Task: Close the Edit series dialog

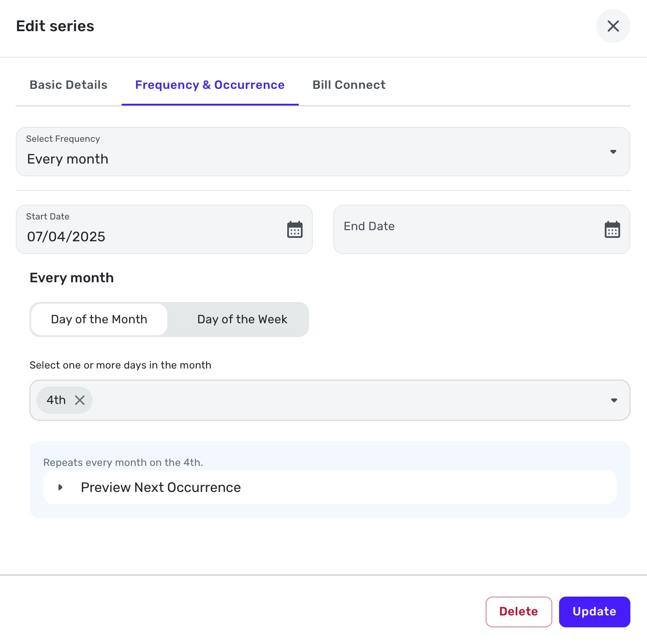Action: click(613, 26)
